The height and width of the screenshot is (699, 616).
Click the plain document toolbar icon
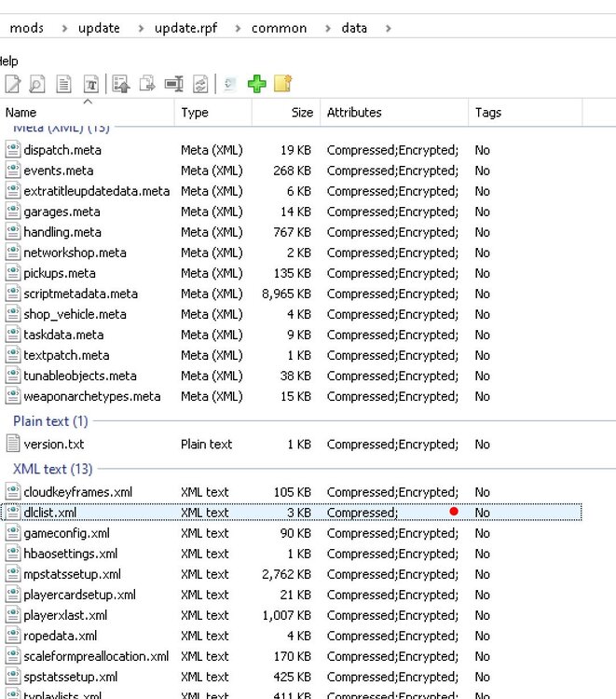pos(63,84)
